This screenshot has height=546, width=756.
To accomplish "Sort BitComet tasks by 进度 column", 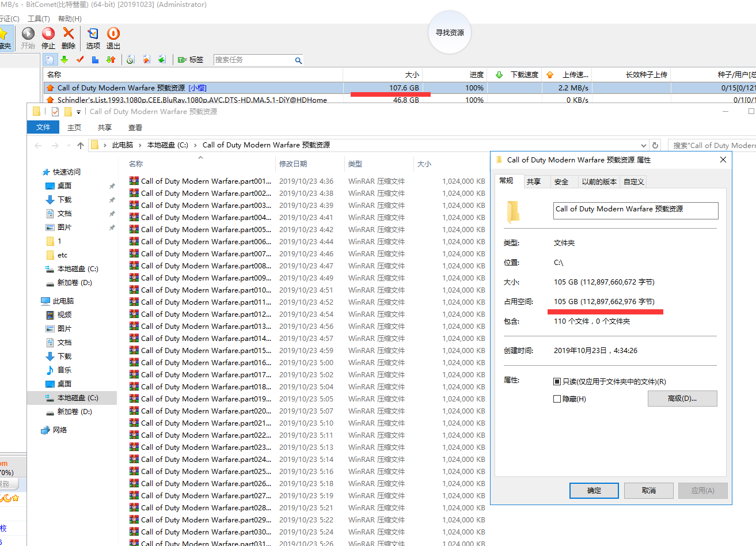I will point(455,75).
